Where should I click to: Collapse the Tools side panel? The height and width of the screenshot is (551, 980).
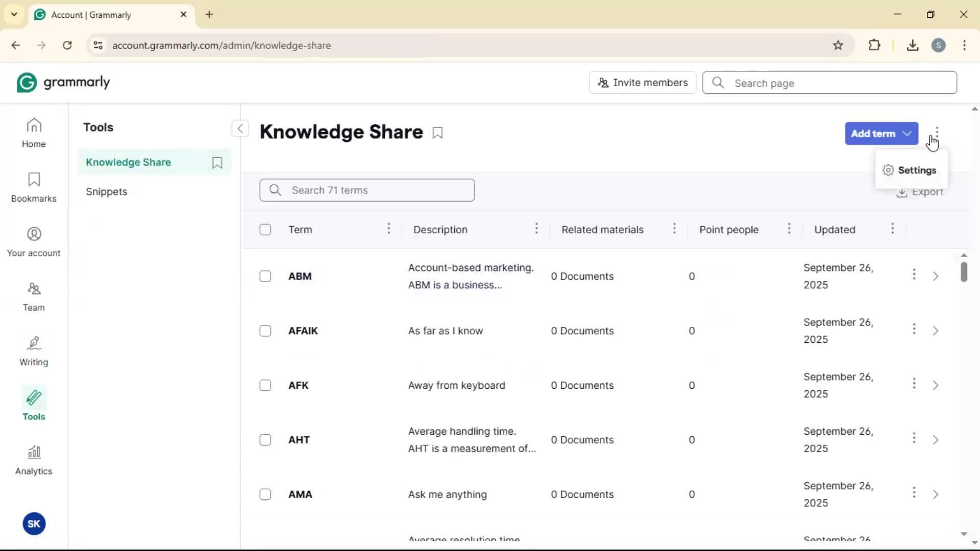pyautogui.click(x=240, y=128)
